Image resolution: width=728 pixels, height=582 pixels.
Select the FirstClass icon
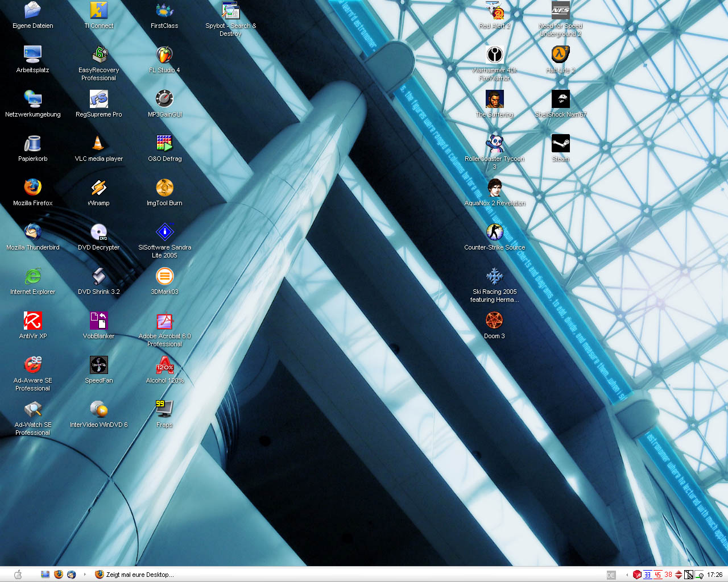tap(165, 10)
